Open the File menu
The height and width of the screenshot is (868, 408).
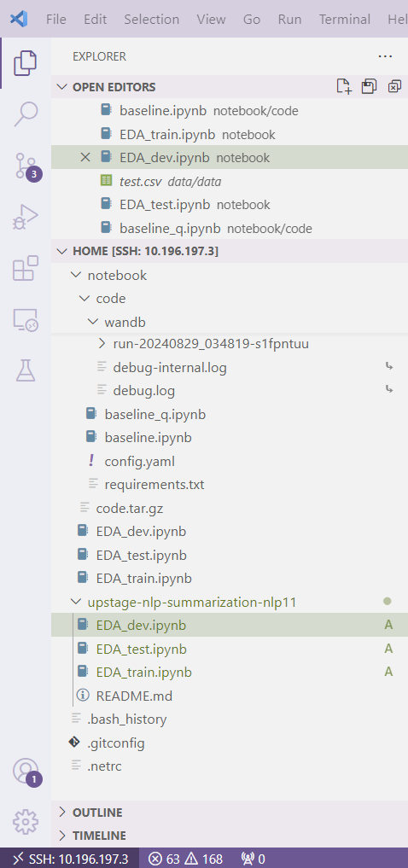pyautogui.click(x=56, y=20)
